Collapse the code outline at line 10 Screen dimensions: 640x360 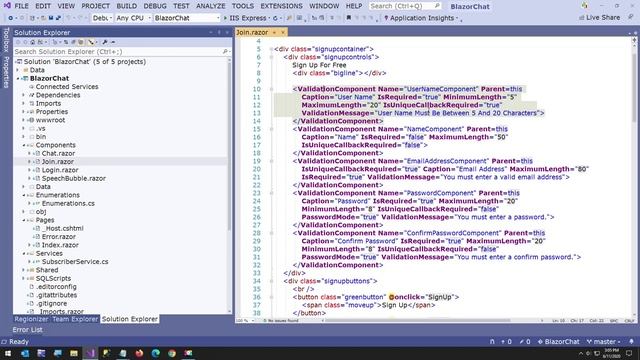click(271, 89)
